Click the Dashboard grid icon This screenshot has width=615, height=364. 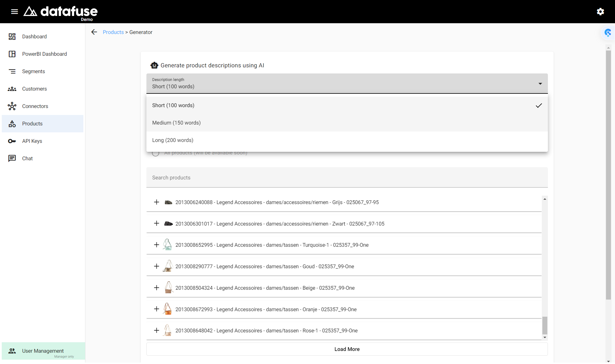point(12,37)
